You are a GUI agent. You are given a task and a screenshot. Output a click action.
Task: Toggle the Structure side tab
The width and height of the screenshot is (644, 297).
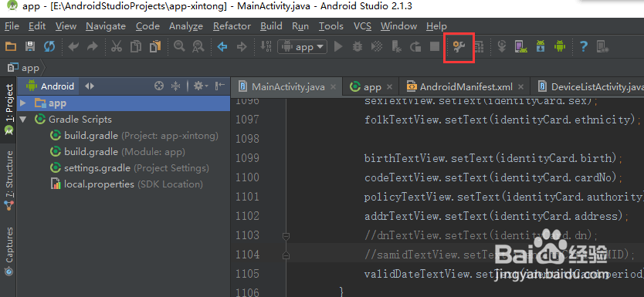coord(8,181)
